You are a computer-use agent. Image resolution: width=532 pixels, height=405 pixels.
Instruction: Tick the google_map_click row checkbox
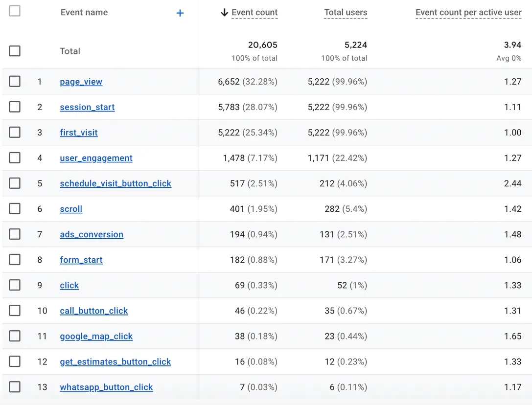(x=15, y=336)
